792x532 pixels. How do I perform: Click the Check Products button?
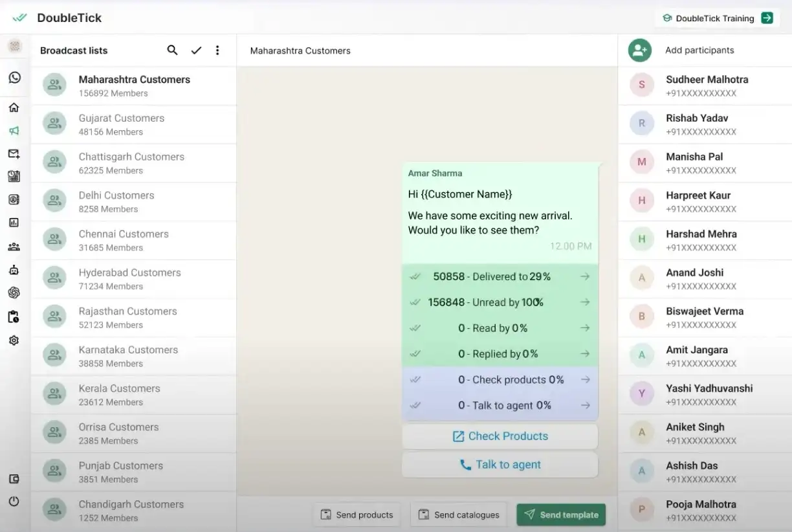pyautogui.click(x=500, y=436)
